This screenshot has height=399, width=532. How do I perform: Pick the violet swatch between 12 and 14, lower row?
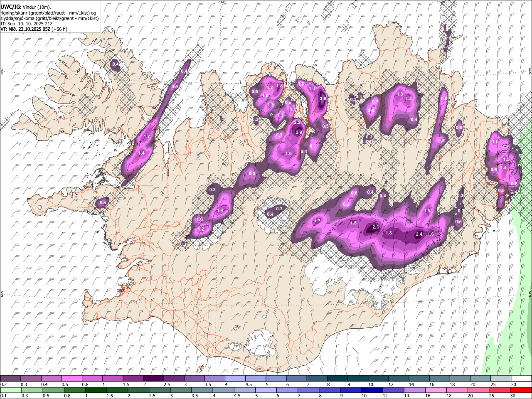pos(393,390)
